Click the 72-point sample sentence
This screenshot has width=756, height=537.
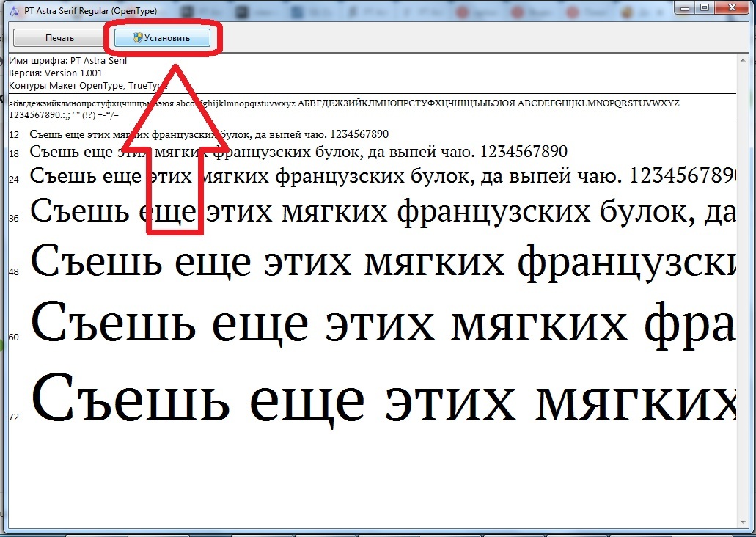[x=383, y=400]
